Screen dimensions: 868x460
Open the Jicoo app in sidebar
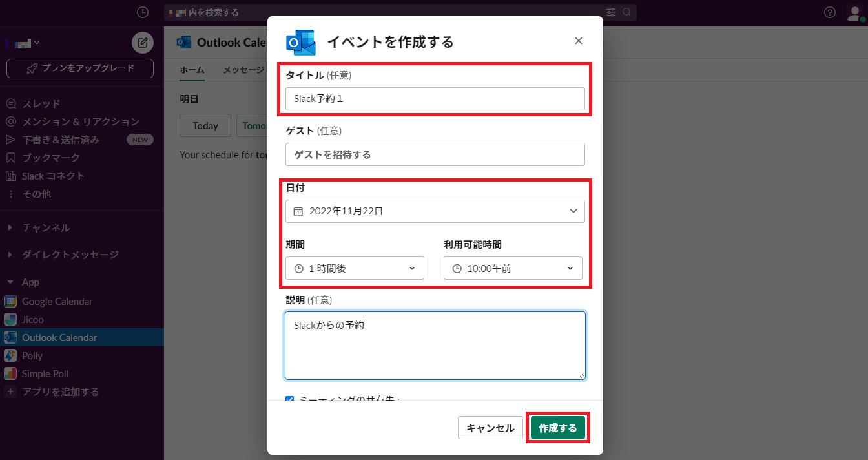pyautogui.click(x=33, y=319)
